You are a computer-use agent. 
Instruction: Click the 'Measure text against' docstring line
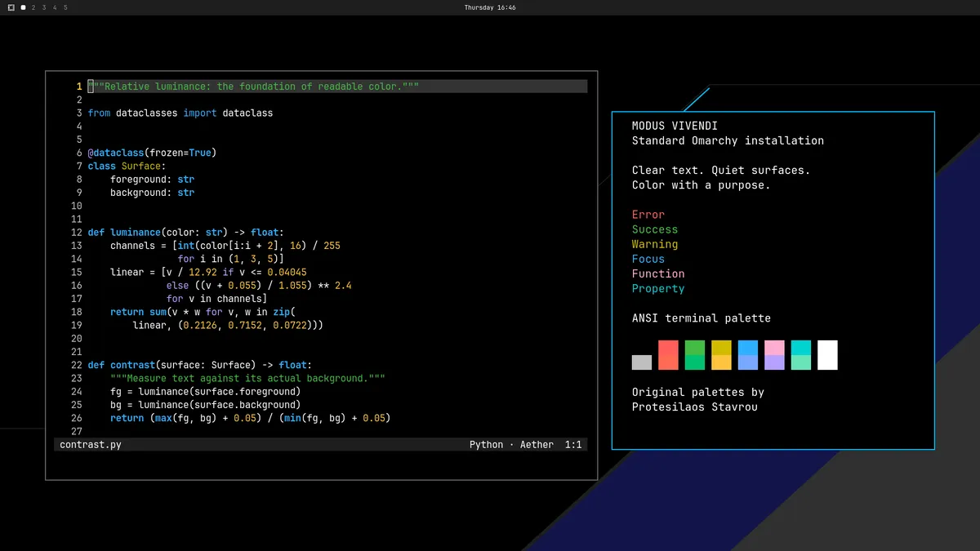point(247,378)
